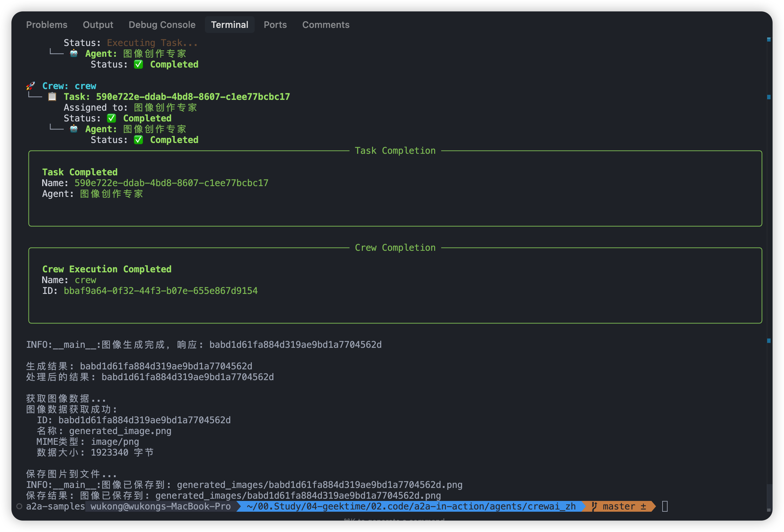Switch to the Problems tab
This screenshot has width=784, height=532.
[x=47, y=25]
